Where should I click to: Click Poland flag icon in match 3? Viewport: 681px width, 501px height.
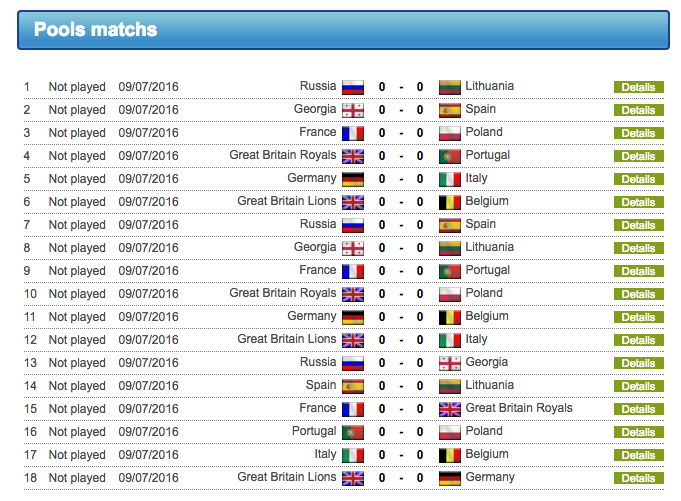click(450, 133)
